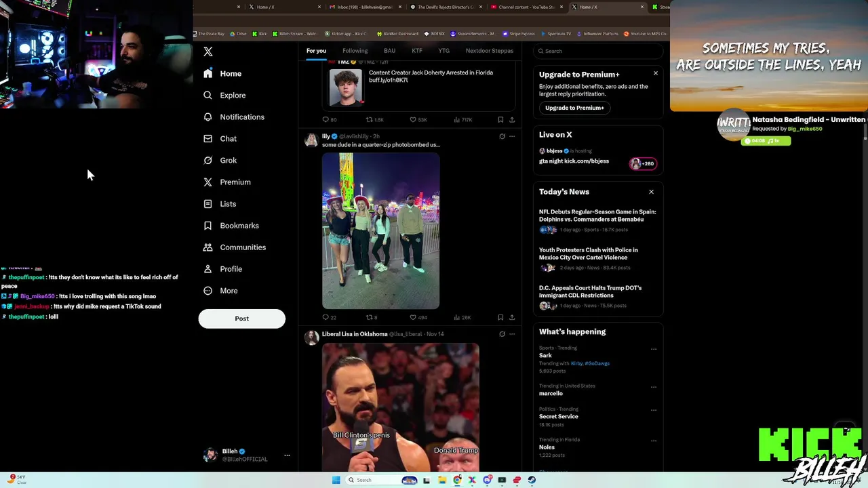This screenshot has height=488, width=868.
Task: Open Communities from the sidebar
Action: point(235,247)
